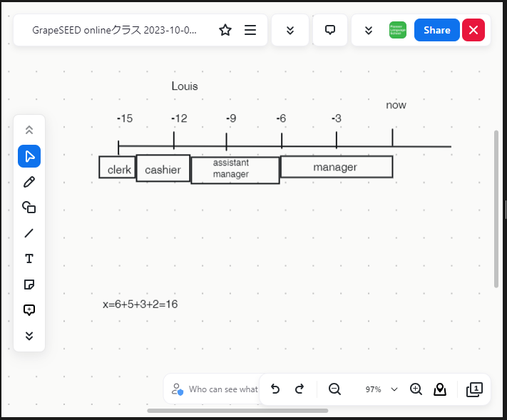Add a sticky note using the note tool
The width and height of the screenshot is (507, 420).
[29, 285]
